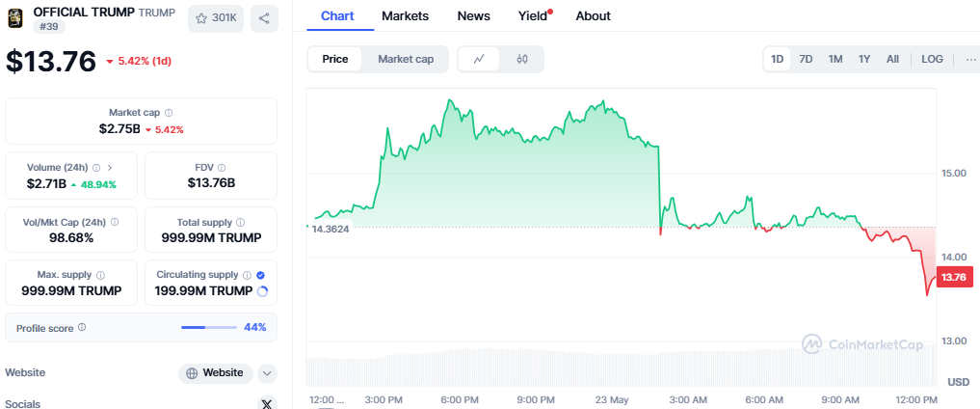Select Market cap chart toggle

click(406, 60)
